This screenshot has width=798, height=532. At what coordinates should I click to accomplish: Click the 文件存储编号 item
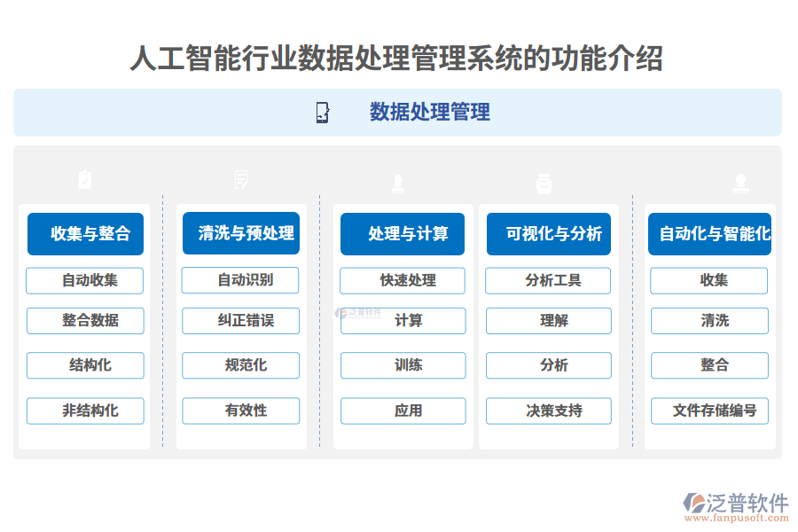click(709, 411)
